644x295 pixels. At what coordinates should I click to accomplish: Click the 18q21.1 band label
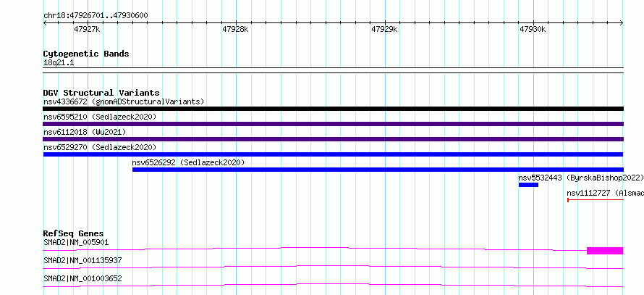[59, 63]
